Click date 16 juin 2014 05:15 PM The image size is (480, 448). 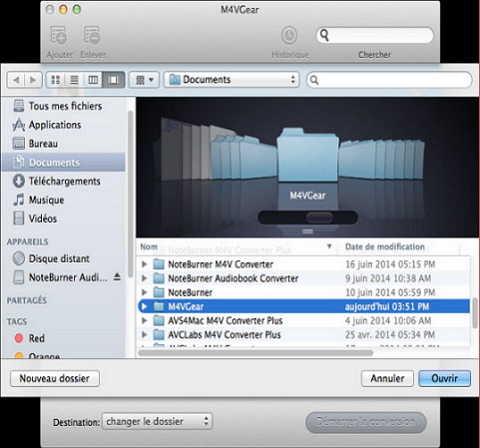click(390, 264)
